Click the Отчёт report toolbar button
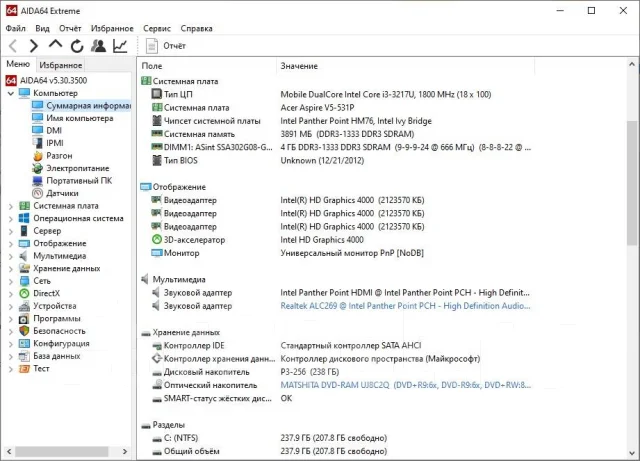 tap(166, 46)
